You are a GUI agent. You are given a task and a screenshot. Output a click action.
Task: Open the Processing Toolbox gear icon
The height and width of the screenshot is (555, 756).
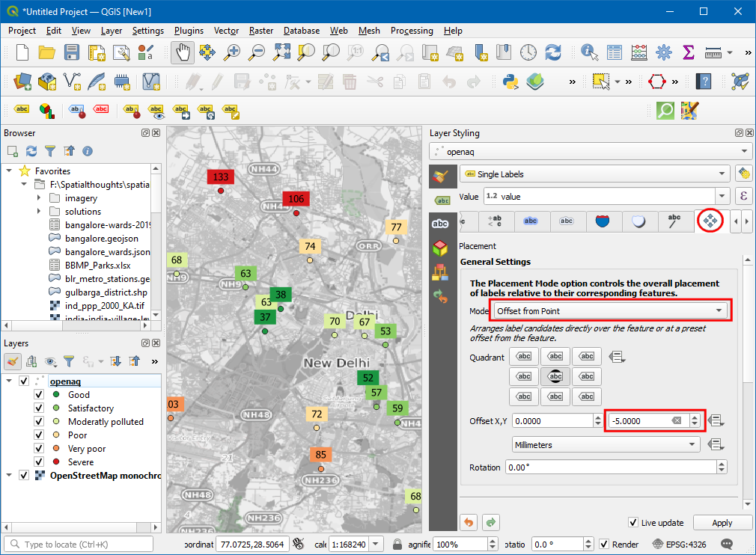pyautogui.click(x=664, y=52)
